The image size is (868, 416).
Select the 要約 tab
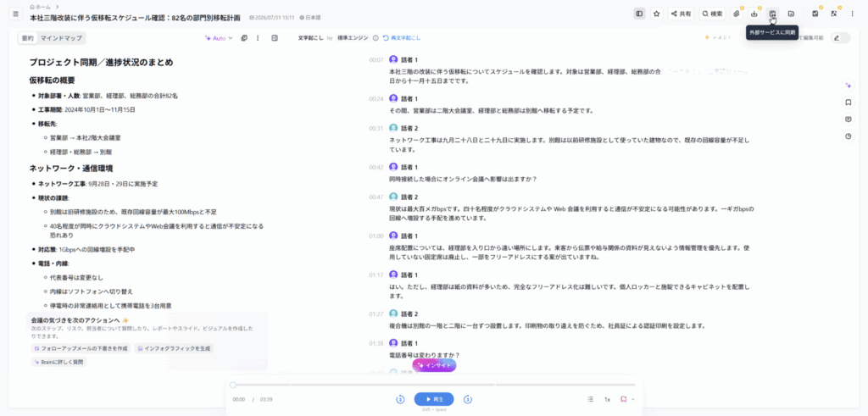(x=27, y=38)
